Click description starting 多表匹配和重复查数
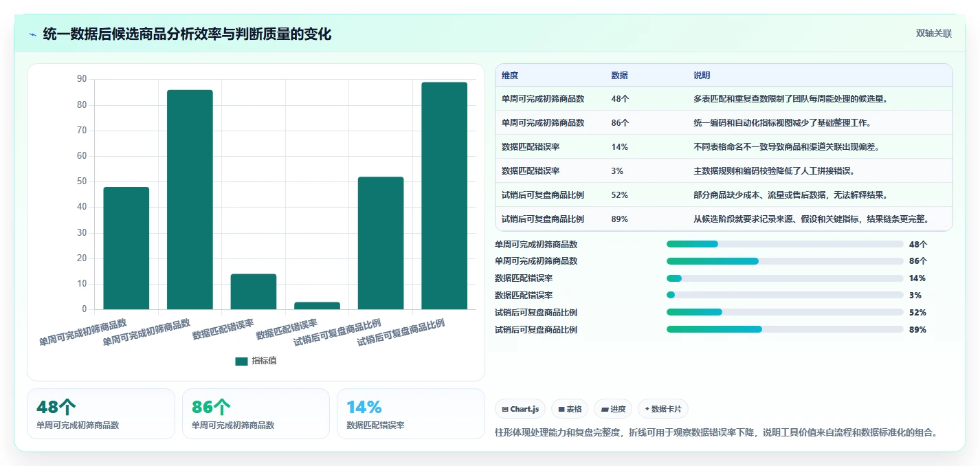The width and height of the screenshot is (980, 466). coord(791,99)
